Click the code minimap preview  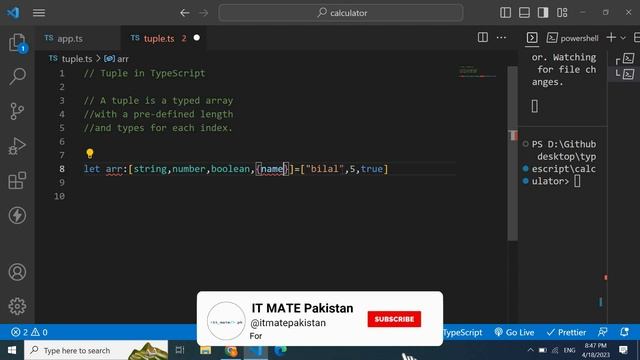click(x=477, y=72)
